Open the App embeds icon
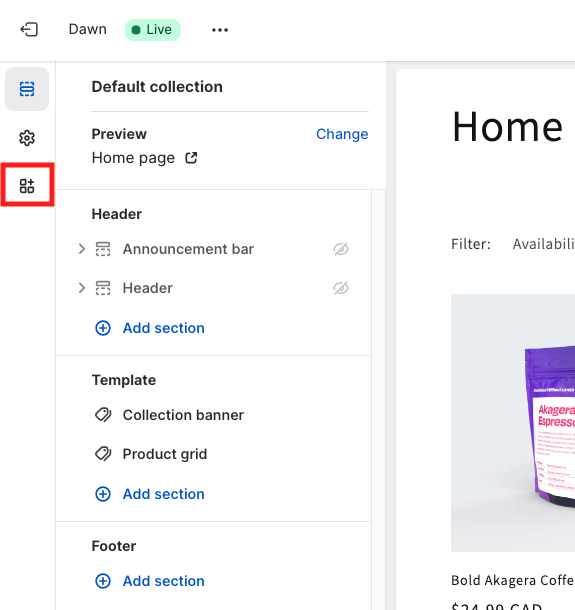The width and height of the screenshot is (575, 610). point(27,186)
